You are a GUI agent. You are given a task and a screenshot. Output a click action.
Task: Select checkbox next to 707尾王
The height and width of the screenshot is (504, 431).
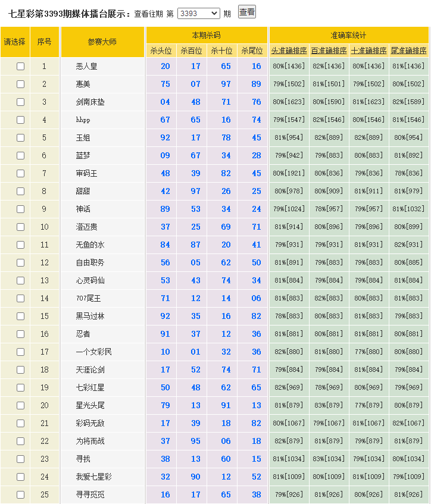point(20,298)
